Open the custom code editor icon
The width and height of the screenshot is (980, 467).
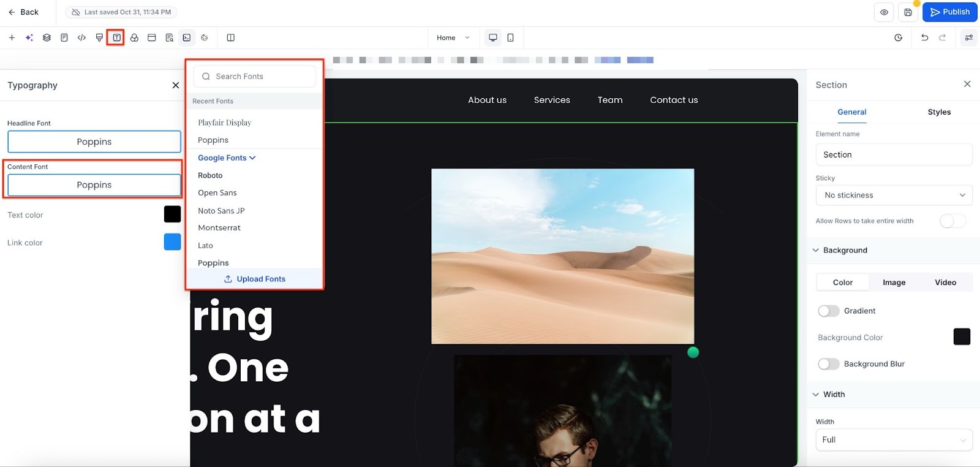[81, 38]
